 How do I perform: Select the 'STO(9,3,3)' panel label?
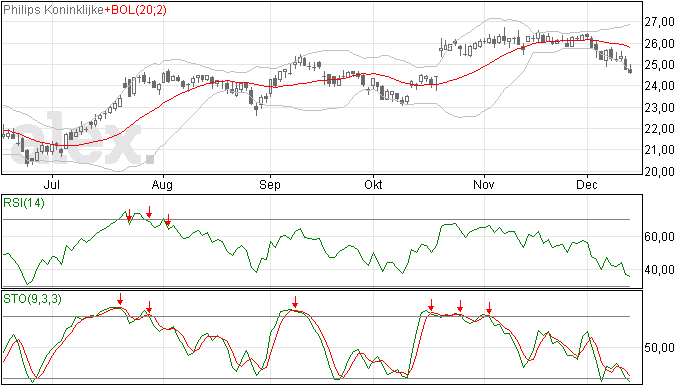[x=32, y=299]
